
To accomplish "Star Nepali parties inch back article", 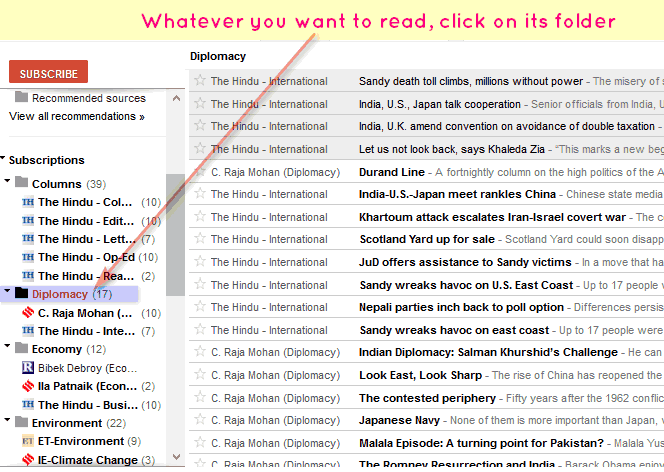I will point(200,306).
